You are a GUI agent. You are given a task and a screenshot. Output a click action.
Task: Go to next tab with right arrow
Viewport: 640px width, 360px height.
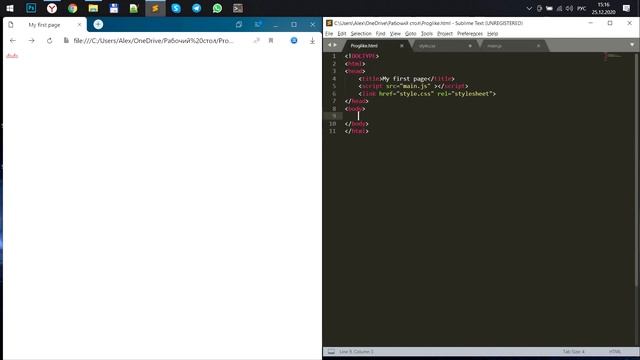336,45
